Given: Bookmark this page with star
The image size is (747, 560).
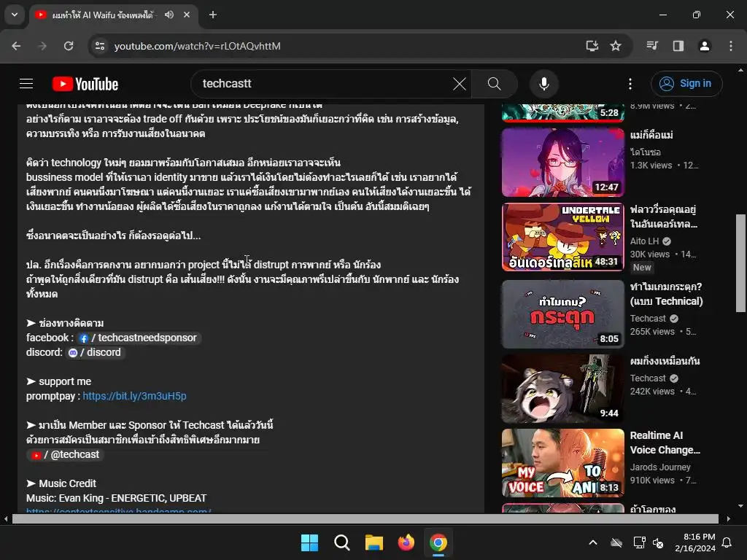Looking at the screenshot, I should [x=616, y=46].
